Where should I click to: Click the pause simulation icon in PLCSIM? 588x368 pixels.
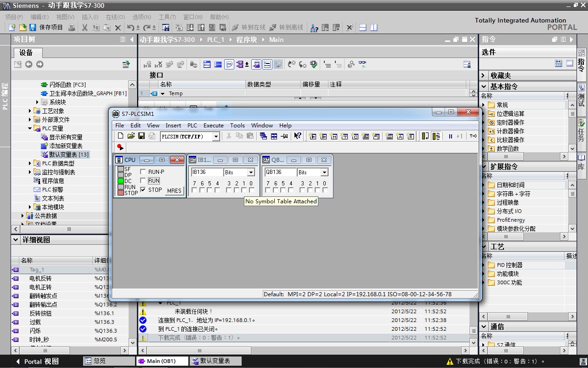click(450, 136)
